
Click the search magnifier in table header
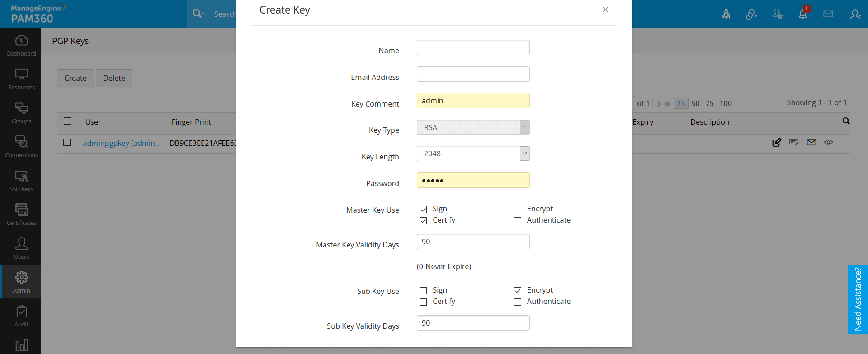(846, 121)
